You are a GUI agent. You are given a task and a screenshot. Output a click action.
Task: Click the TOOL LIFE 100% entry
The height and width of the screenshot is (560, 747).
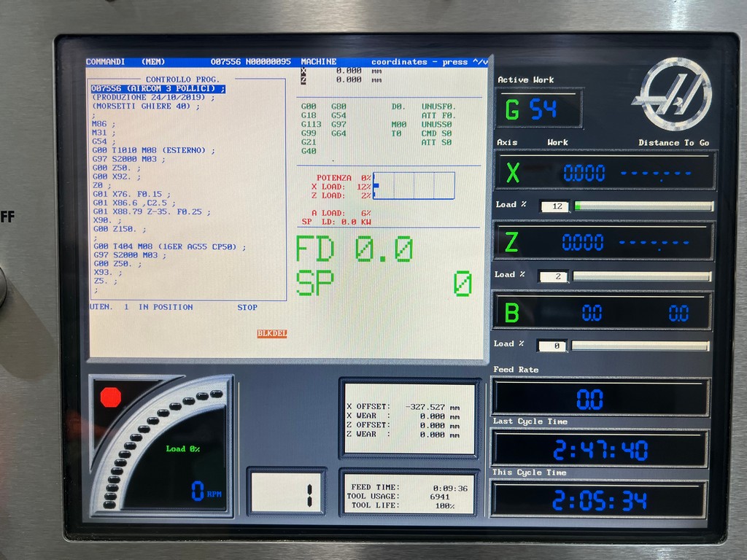[403, 505]
